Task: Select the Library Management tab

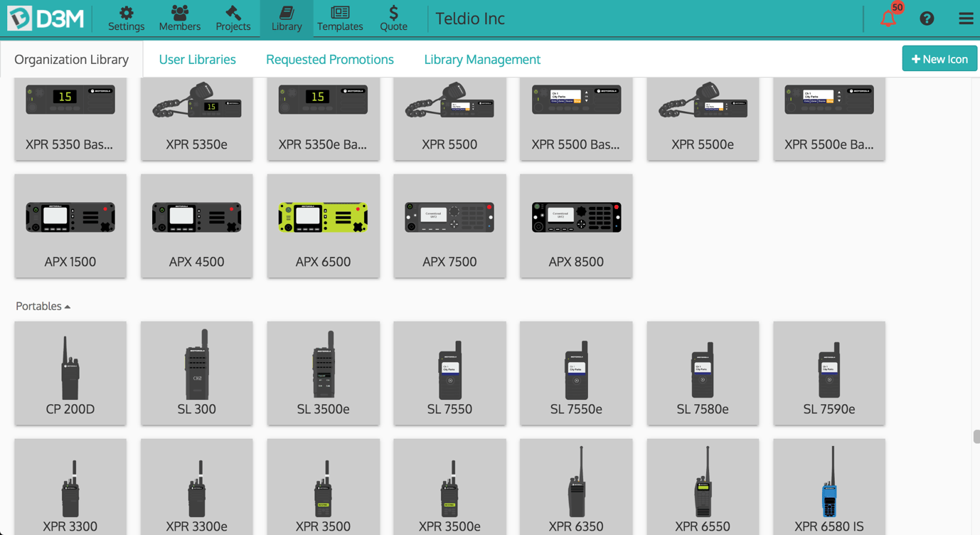Action: (482, 60)
